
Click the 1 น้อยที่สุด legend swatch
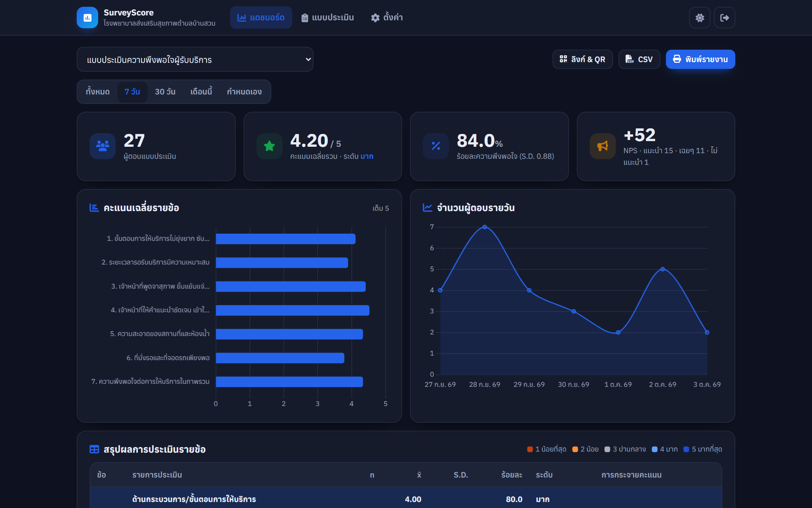tap(530, 449)
